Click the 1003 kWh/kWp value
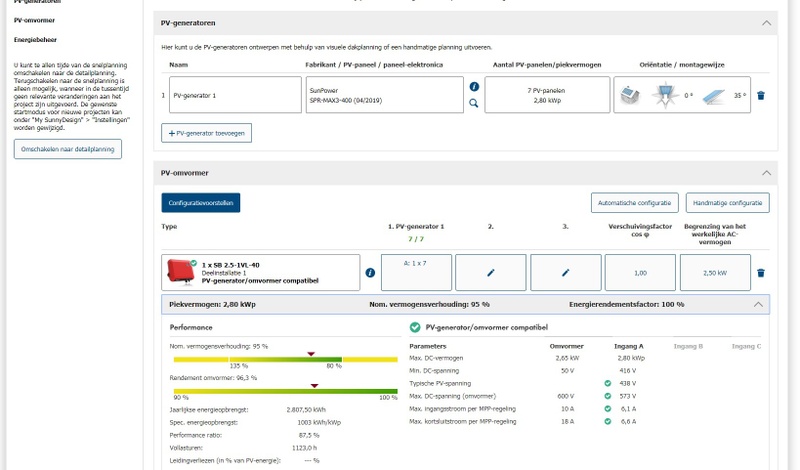 pos(319,423)
